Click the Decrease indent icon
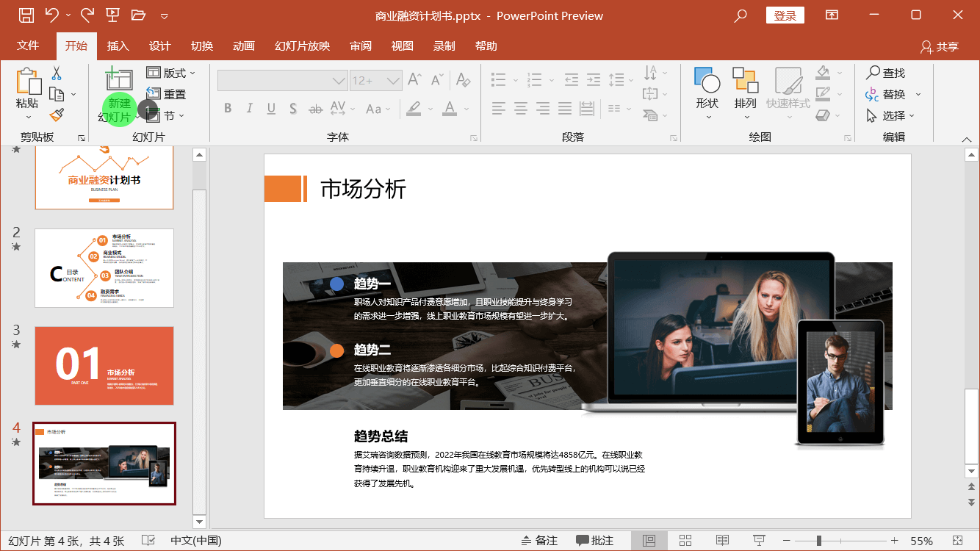This screenshot has height=551, width=980. click(572, 79)
